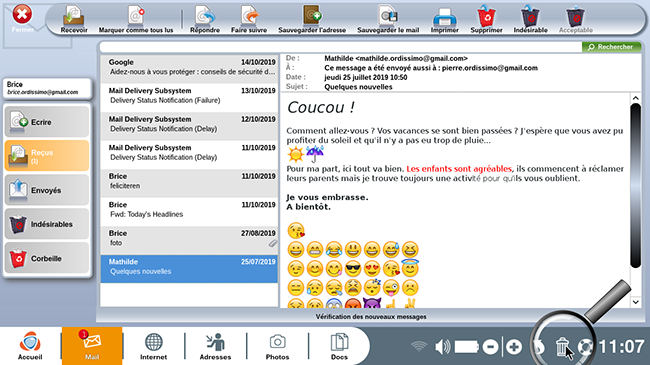Open the Envoyés folder

47,190
